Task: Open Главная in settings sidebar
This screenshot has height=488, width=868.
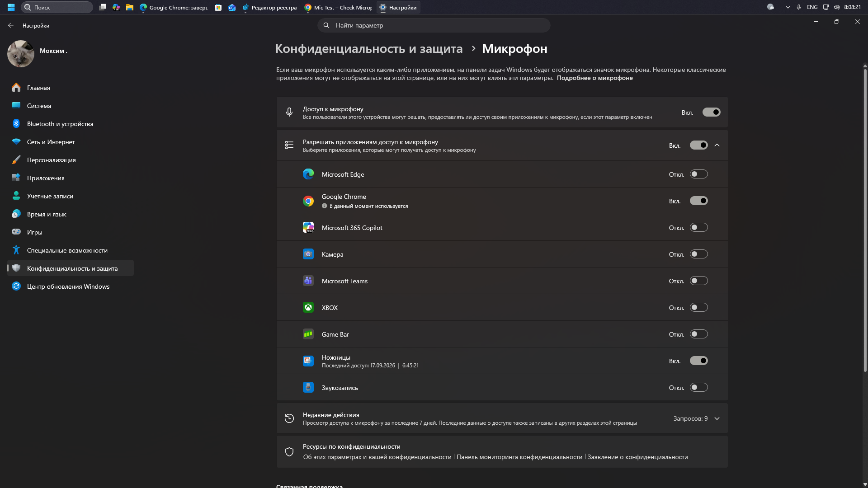Action: point(71,88)
